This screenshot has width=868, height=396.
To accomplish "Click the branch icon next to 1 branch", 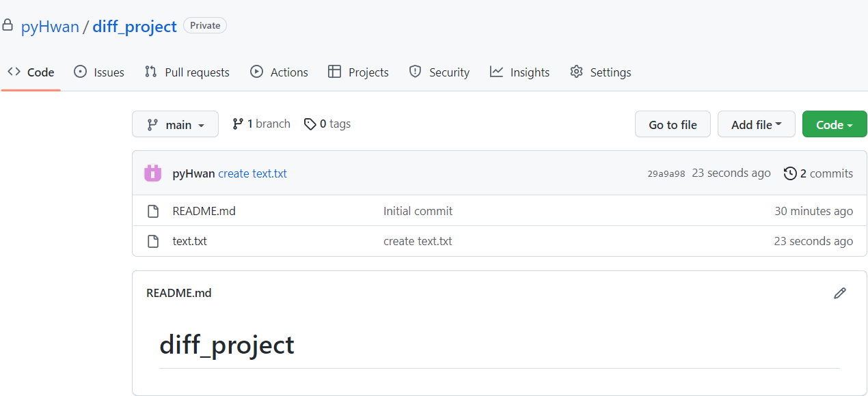I will point(238,124).
